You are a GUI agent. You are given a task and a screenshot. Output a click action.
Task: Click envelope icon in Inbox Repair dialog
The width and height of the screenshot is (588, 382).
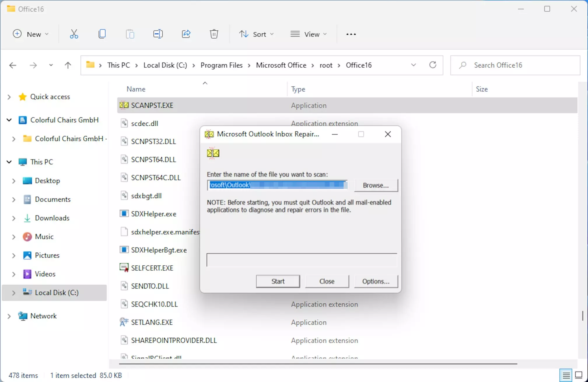click(213, 153)
